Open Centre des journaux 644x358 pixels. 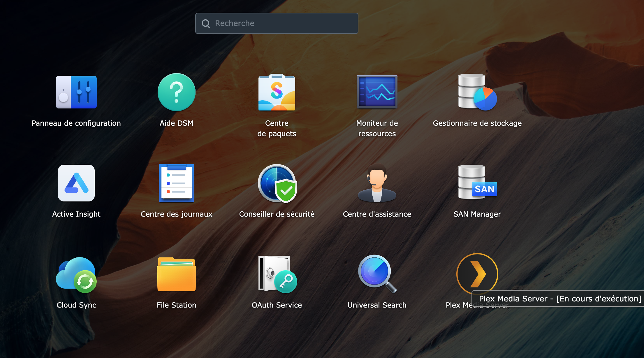pyautogui.click(x=176, y=183)
